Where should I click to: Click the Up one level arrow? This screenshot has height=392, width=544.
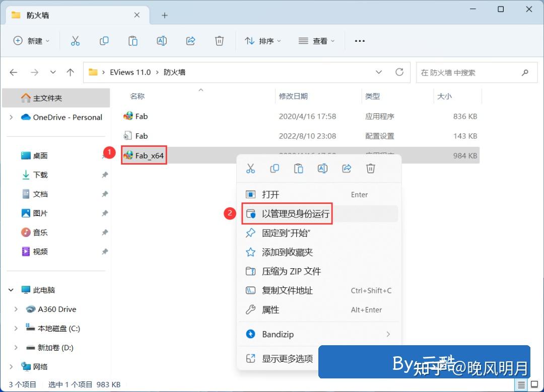click(70, 72)
